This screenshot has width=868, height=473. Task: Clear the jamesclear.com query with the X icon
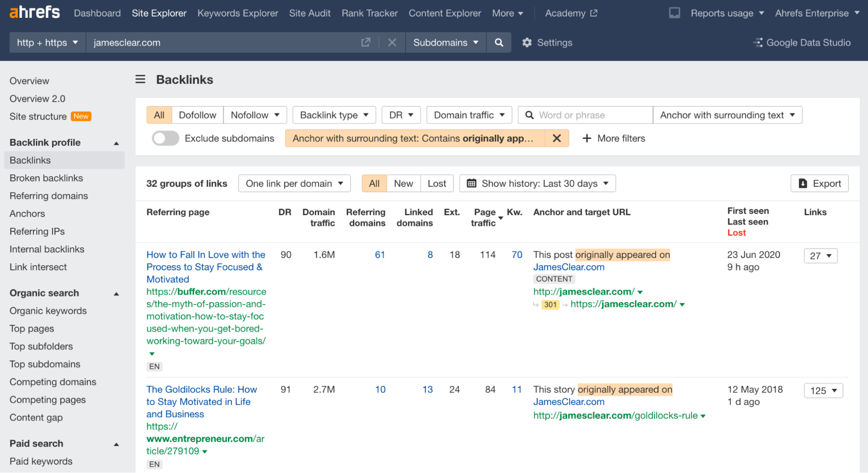tap(392, 42)
